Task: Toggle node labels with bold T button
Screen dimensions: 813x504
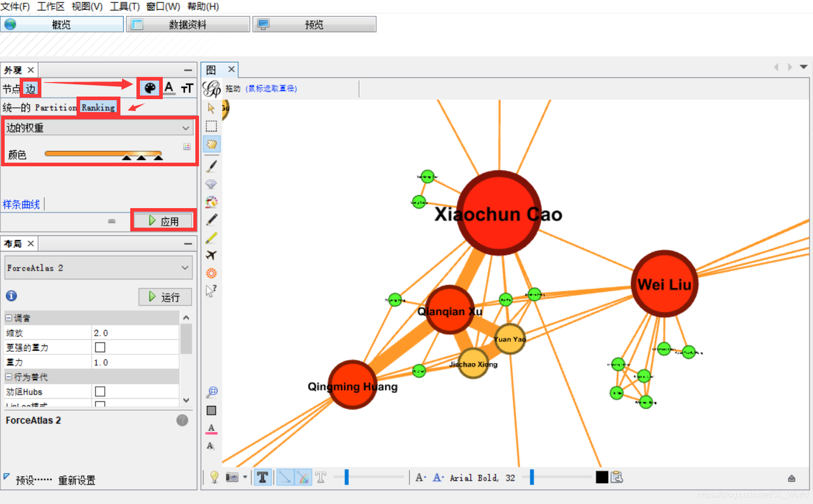Action: (263, 478)
